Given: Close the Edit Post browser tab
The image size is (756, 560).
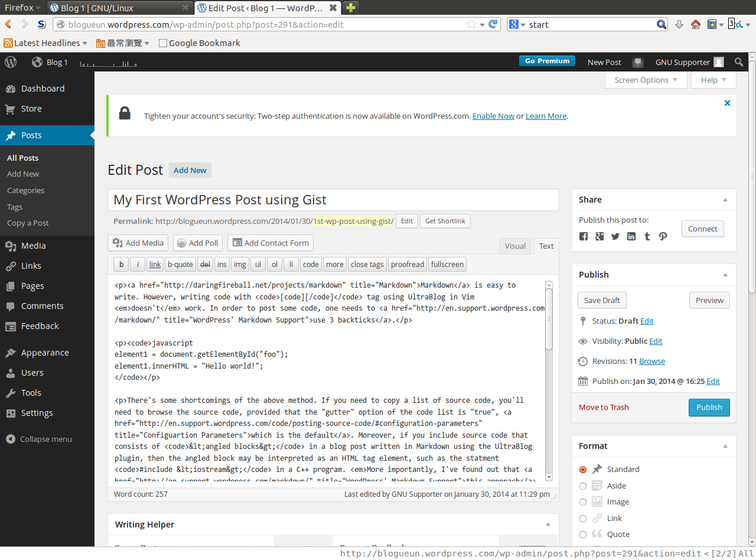Looking at the screenshot, I should click(333, 8).
